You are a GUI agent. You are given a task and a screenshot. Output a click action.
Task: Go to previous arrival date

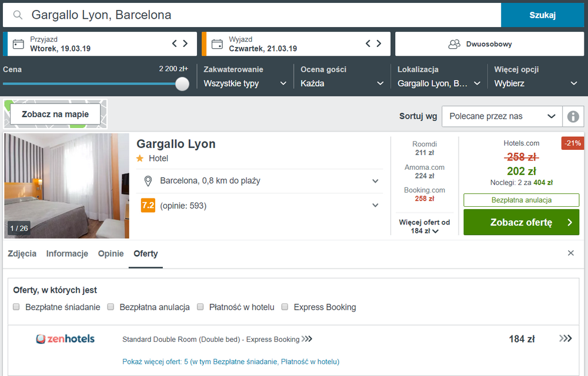[175, 43]
